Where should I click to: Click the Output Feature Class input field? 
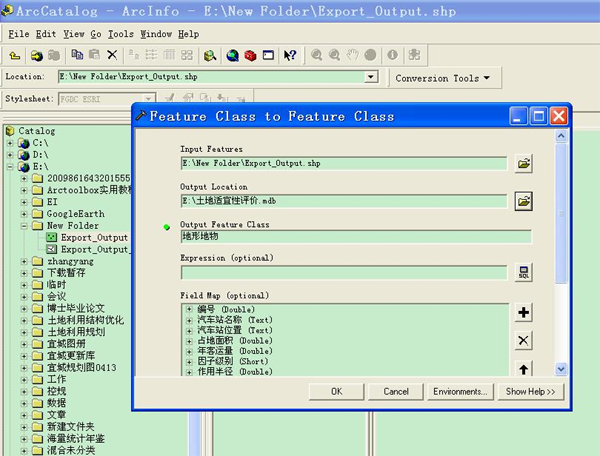click(x=355, y=237)
